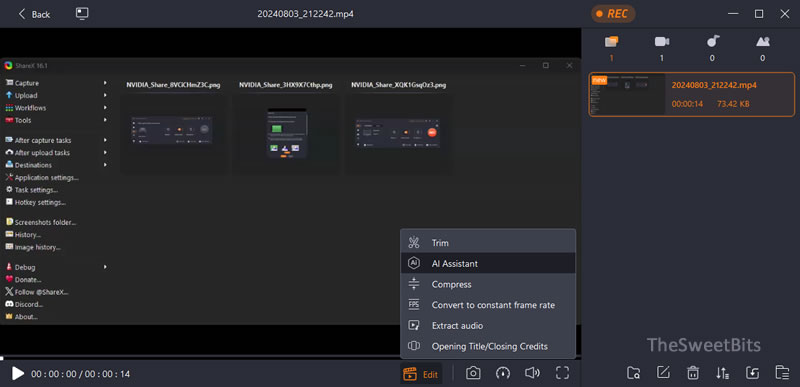Play the recorded video
Viewport: 800px width, 387px height.
click(x=18, y=374)
